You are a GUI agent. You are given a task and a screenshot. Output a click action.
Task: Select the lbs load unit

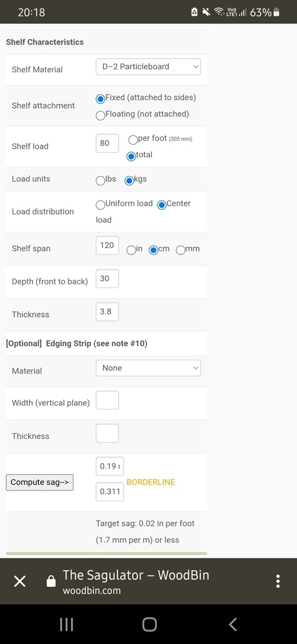(100, 180)
